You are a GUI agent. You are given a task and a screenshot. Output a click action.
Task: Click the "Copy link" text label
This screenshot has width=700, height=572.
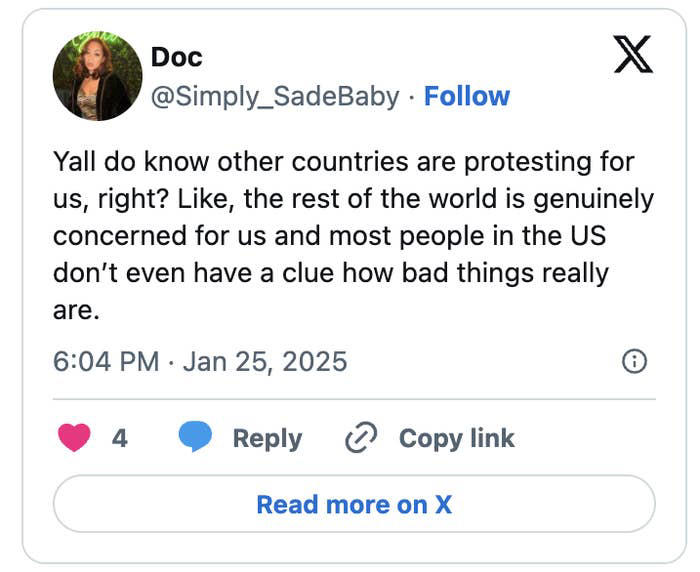pos(456,438)
